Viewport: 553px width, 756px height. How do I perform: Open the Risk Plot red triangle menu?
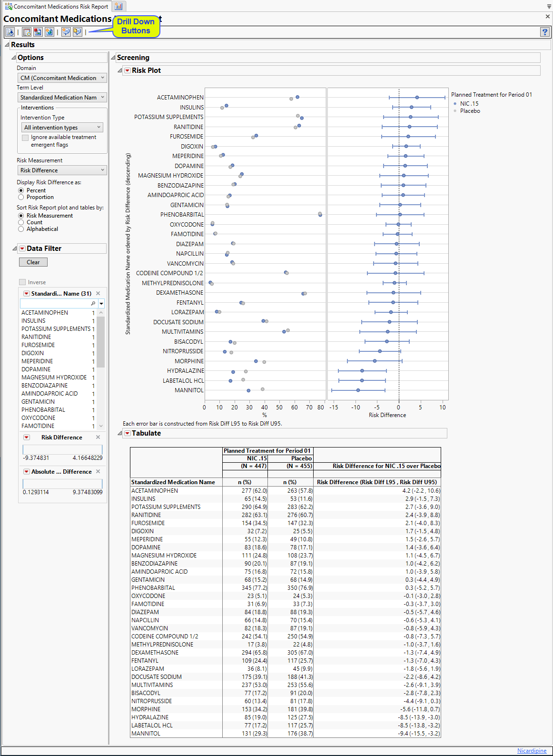point(127,70)
